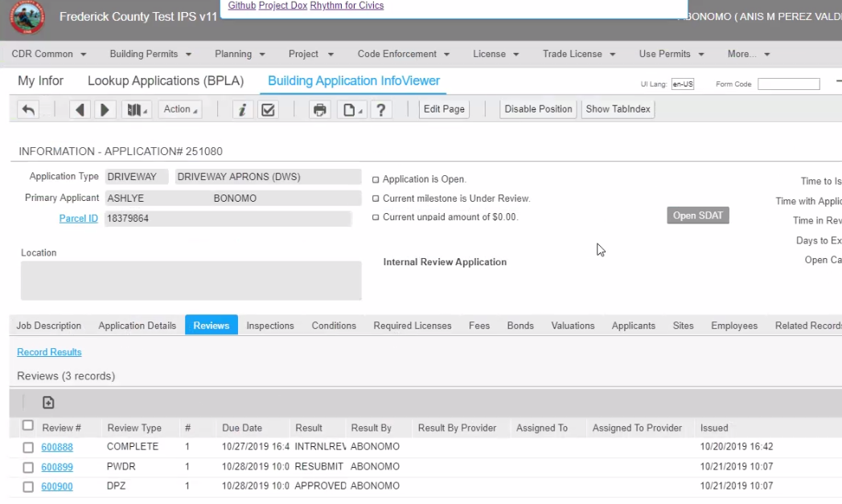Sort by the Review Type column header
This screenshot has width=842, height=504.
pyautogui.click(x=134, y=428)
